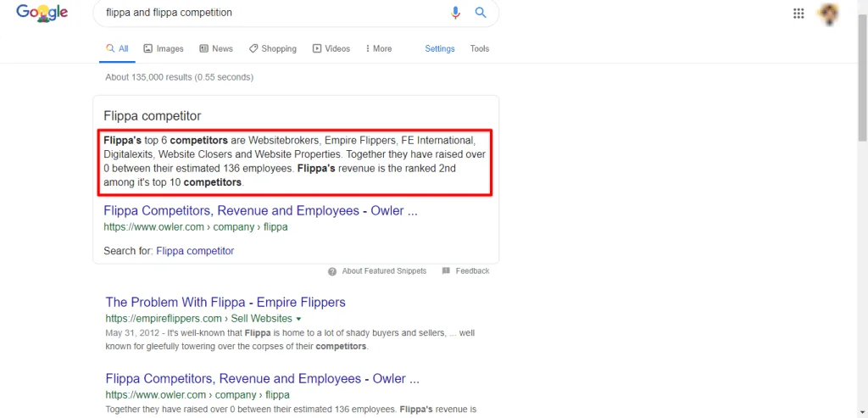Click the lower owler.com company flippa URL
This screenshot has height=418, width=868.
pyautogui.click(x=198, y=395)
